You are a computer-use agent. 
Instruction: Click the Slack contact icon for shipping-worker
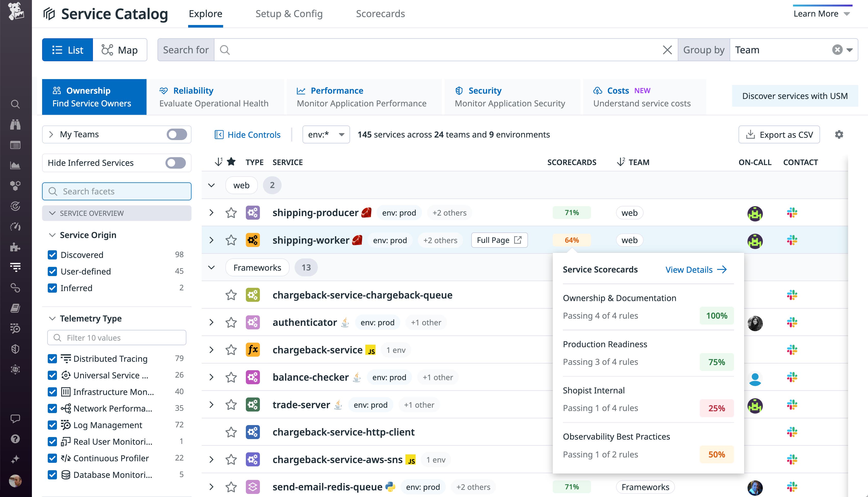click(x=792, y=240)
